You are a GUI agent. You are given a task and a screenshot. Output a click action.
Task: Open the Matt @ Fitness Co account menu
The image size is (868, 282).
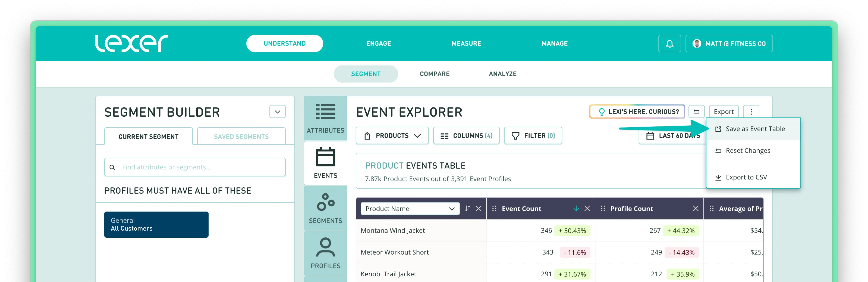[729, 44]
